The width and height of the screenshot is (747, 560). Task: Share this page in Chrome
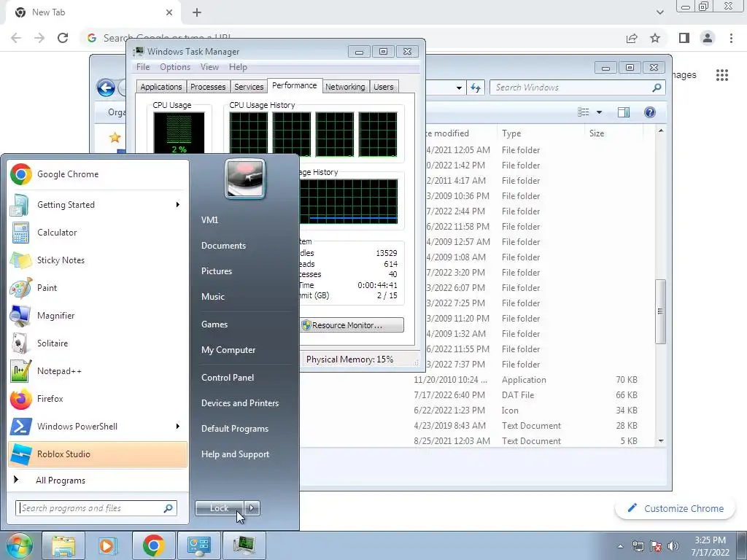632,38
